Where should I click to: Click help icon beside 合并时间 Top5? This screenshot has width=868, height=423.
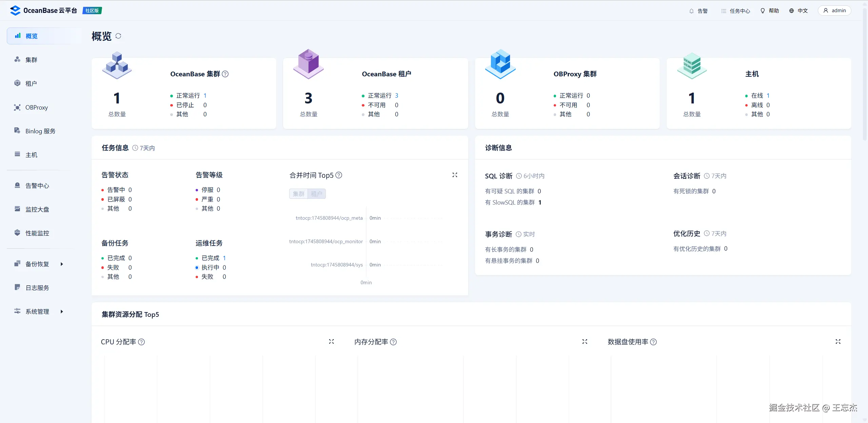point(339,175)
